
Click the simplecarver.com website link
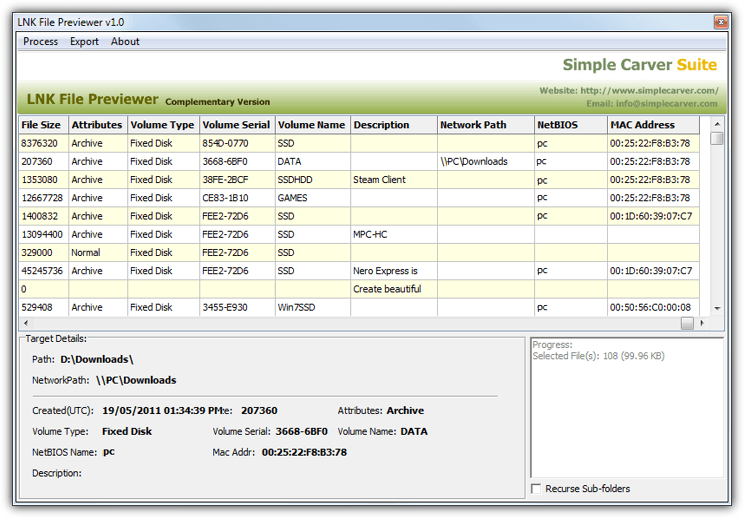coord(649,91)
